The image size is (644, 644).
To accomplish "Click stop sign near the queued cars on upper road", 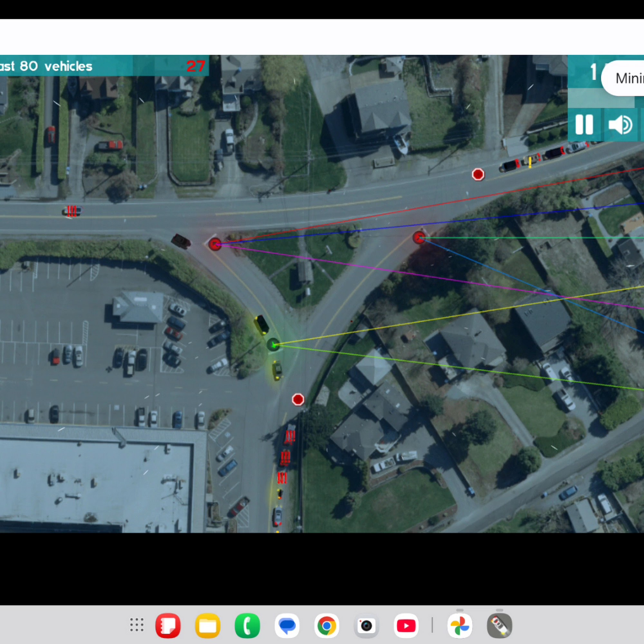I will click(478, 174).
